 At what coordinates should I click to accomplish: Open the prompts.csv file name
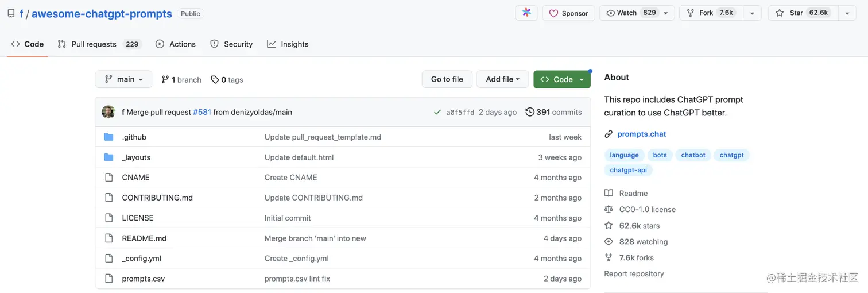tap(144, 279)
